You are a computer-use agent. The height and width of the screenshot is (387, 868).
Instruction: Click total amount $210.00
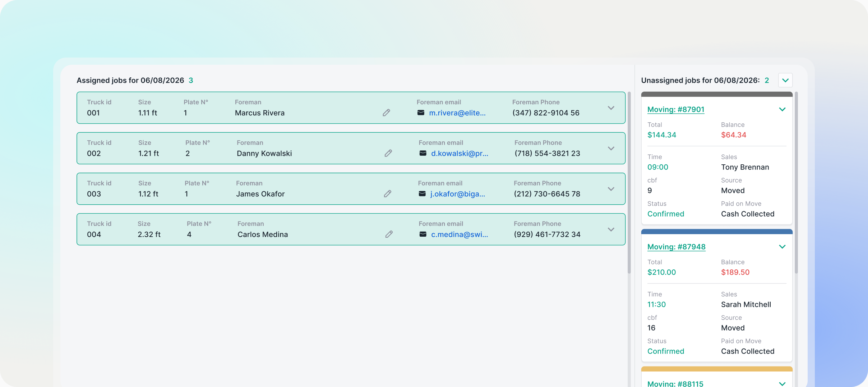(661, 272)
